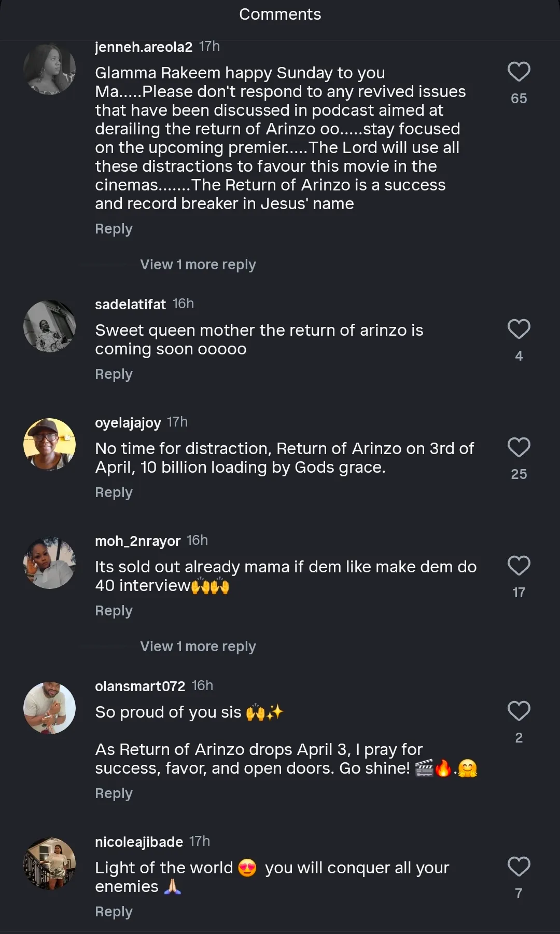The height and width of the screenshot is (934, 560).
Task: Heart nicoleajibade's Light of the world comment
Action: (519, 867)
